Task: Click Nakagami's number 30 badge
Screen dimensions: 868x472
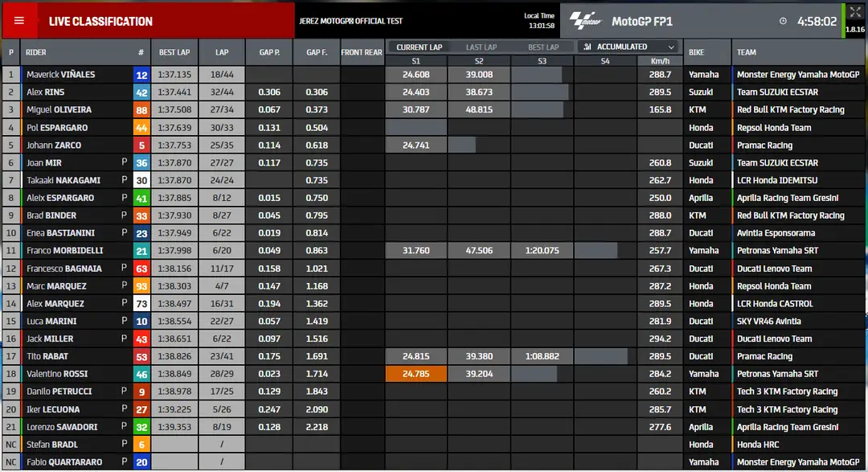Action: pos(141,180)
